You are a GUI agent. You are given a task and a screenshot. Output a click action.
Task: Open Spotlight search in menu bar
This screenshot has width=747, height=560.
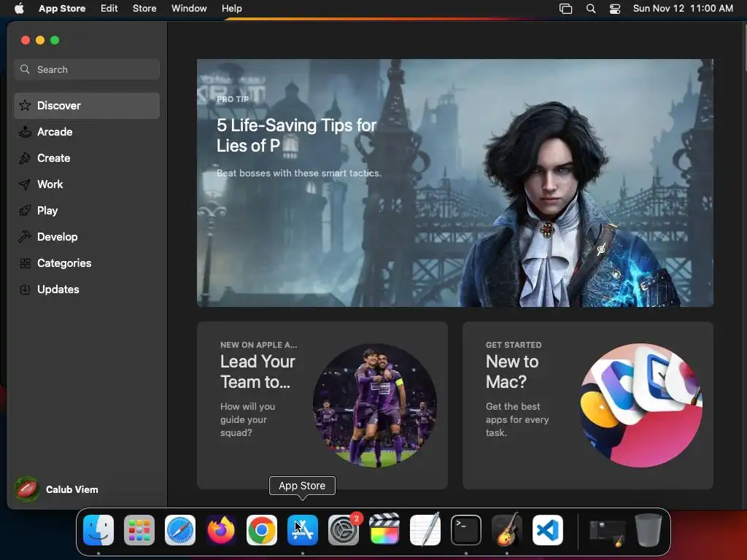pos(591,8)
